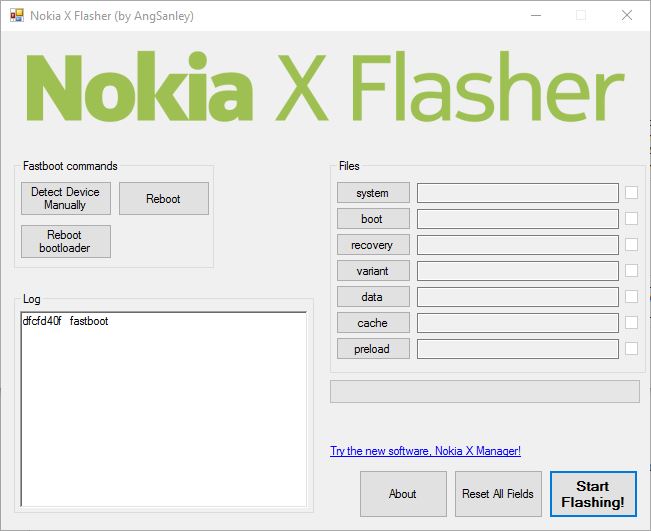The image size is (651, 531).
Task: Click Start Flashing!
Action: click(x=593, y=494)
